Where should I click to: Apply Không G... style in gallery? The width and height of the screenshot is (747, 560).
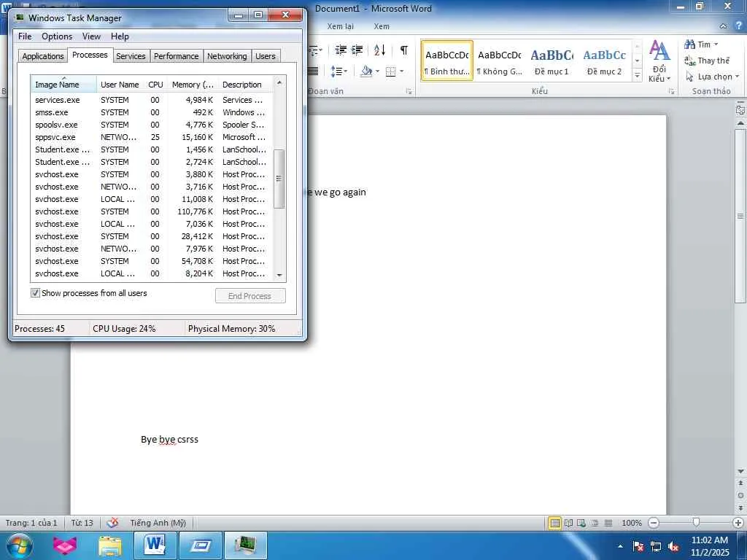point(499,61)
